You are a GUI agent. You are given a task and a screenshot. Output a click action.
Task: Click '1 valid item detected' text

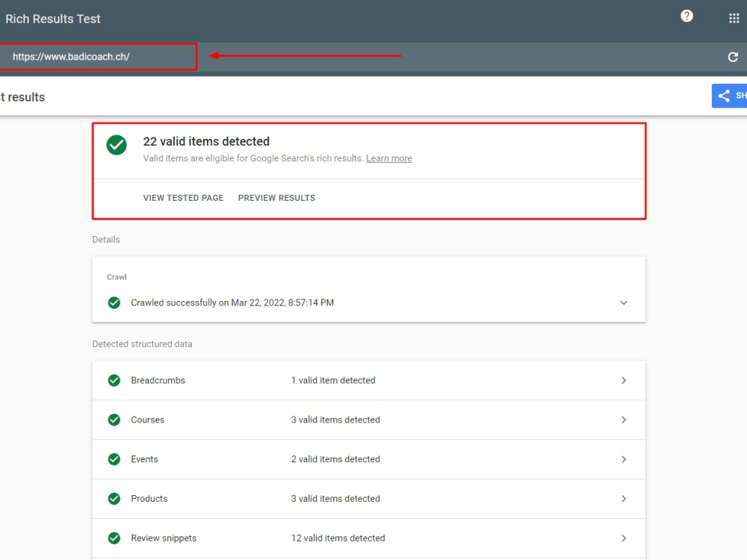click(333, 381)
